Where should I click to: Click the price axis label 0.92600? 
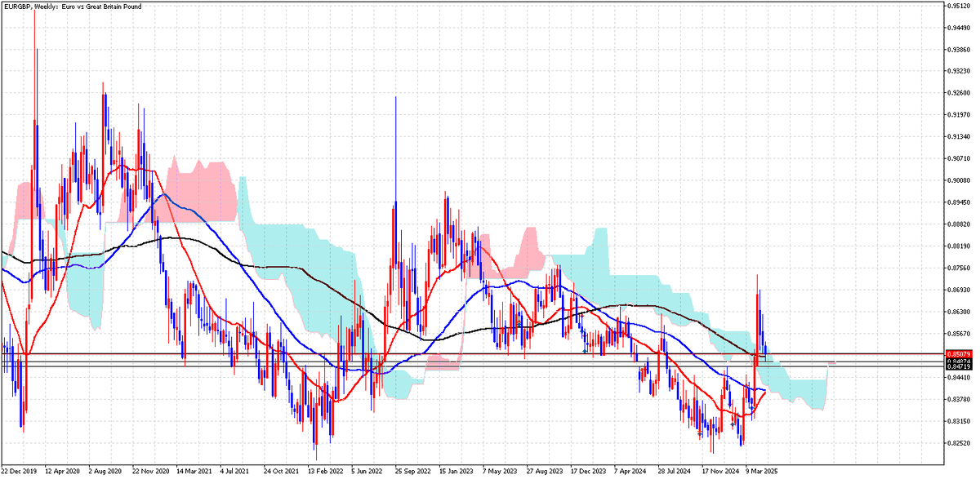coord(960,93)
